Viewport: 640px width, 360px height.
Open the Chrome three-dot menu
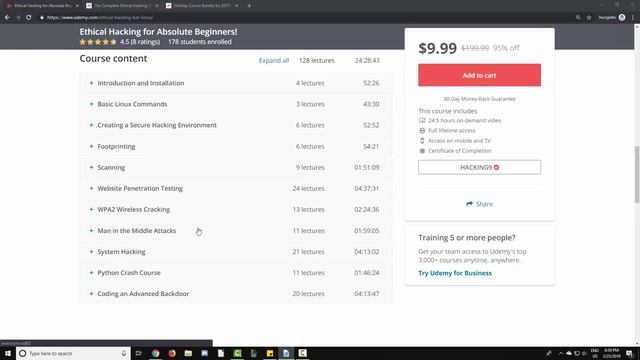coord(633,18)
